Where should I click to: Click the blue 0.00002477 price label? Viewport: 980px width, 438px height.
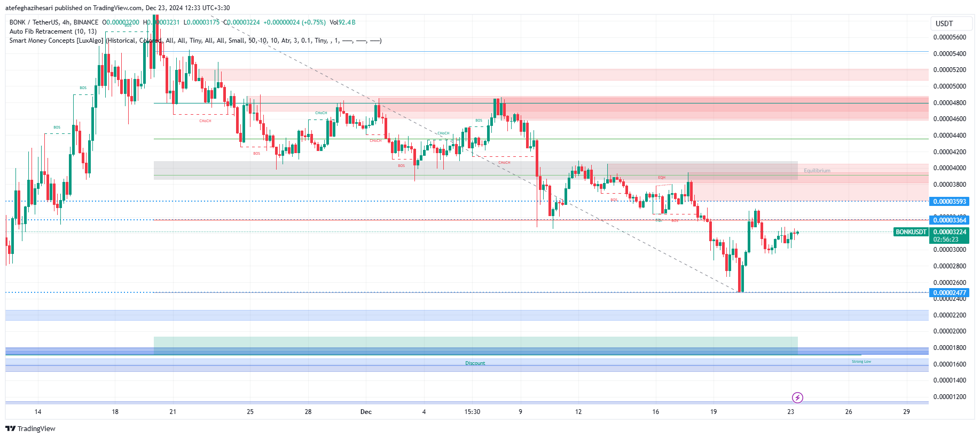950,293
